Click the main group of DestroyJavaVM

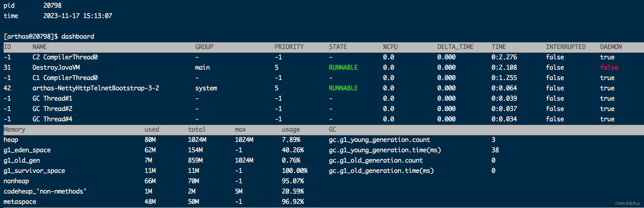coord(202,67)
